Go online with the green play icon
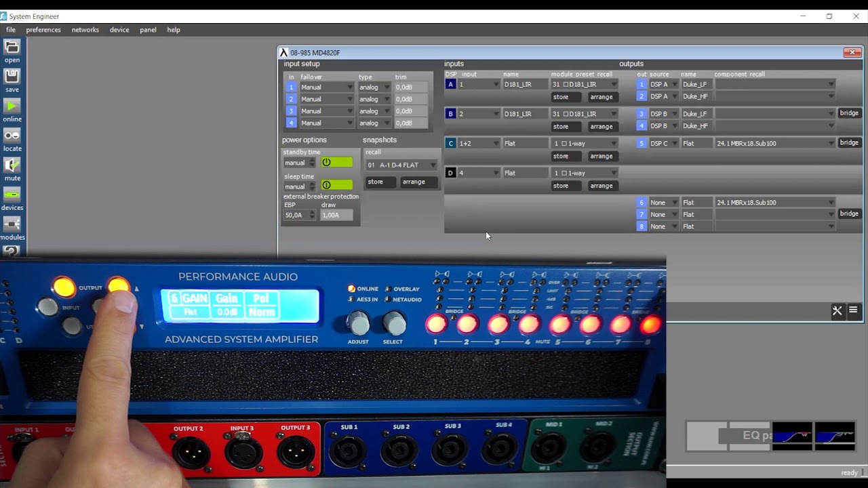This screenshot has height=488, width=868. [x=12, y=106]
